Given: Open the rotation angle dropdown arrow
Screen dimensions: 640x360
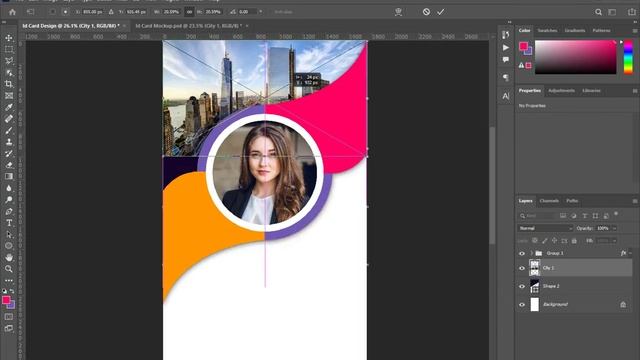Looking at the screenshot, I should 261,12.
